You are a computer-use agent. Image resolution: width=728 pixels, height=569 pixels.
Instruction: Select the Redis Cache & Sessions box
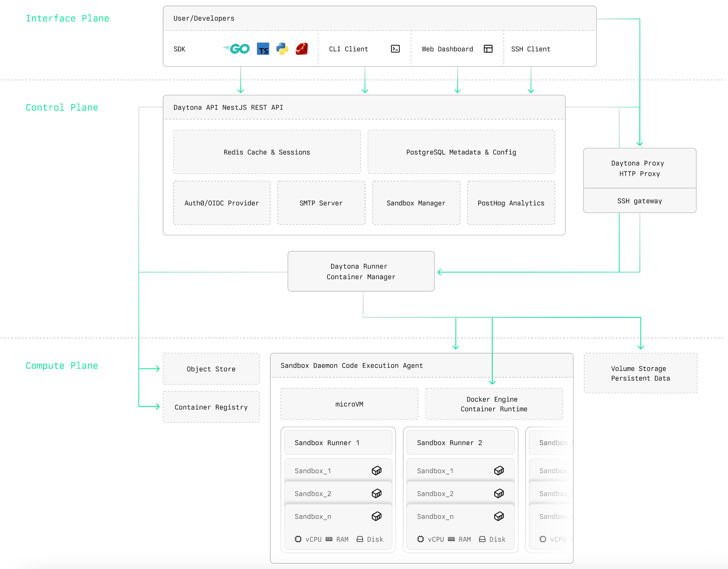267,152
